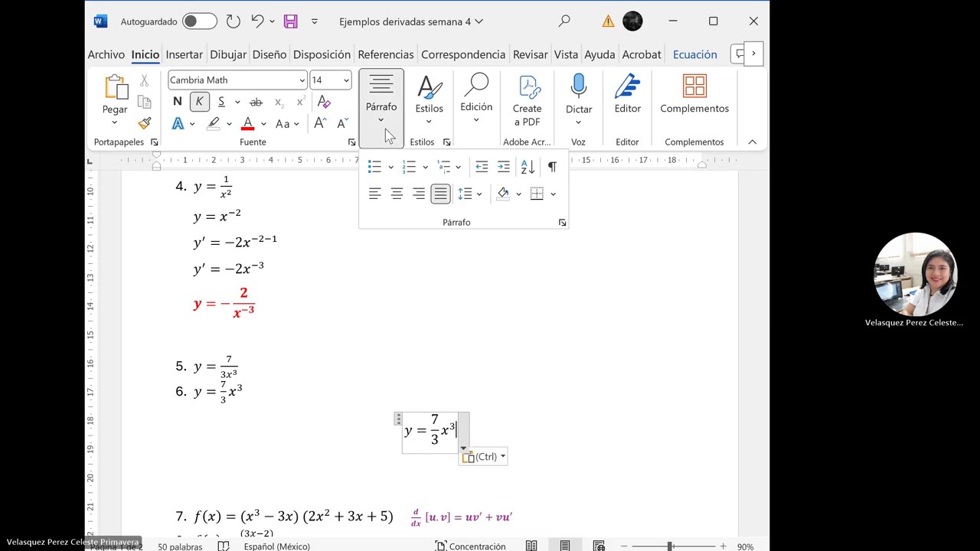Click the Dictar microphone icon
The width and height of the screenshot is (980, 551).
579,86
